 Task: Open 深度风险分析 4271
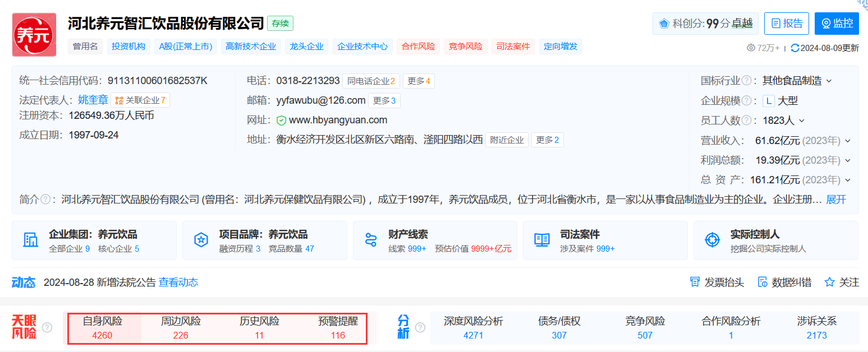[474, 328]
